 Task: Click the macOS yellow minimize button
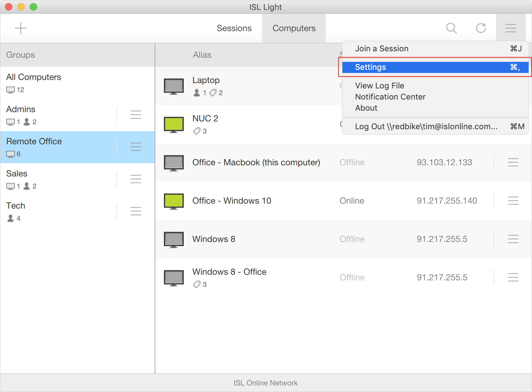click(21, 6)
